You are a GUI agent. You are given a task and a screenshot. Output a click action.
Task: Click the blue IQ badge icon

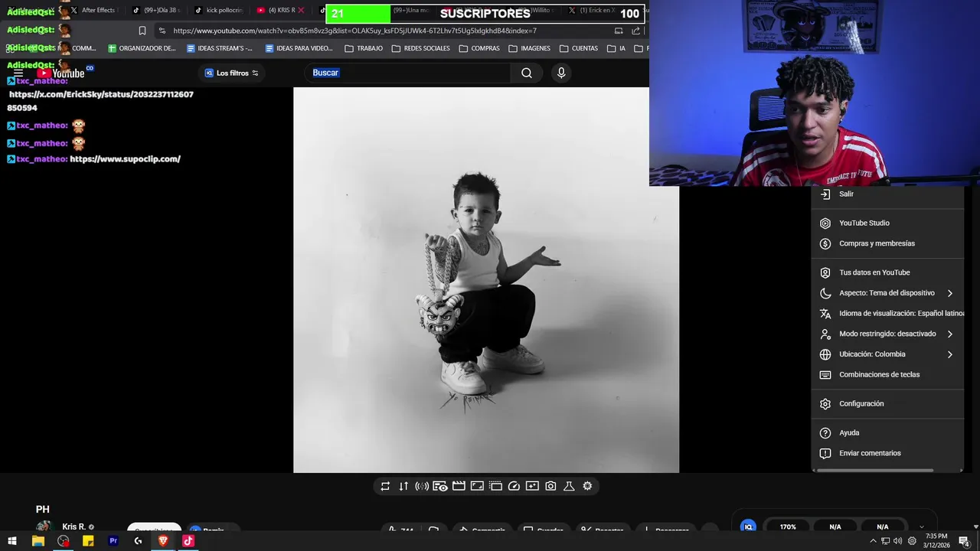click(x=748, y=527)
